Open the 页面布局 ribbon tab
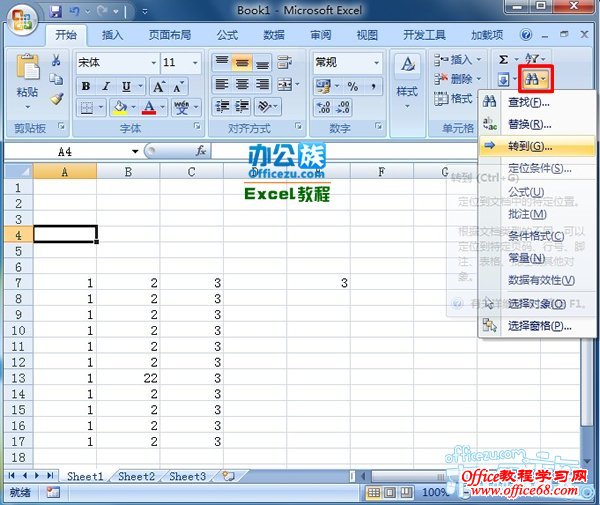 coord(170,35)
